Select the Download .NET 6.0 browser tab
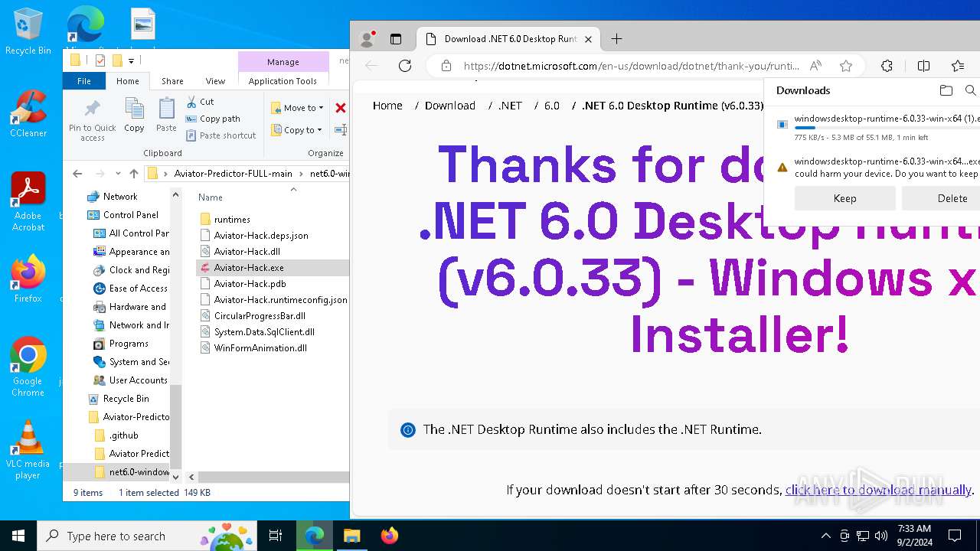The width and height of the screenshot is (980, 551). pos(508,39)
